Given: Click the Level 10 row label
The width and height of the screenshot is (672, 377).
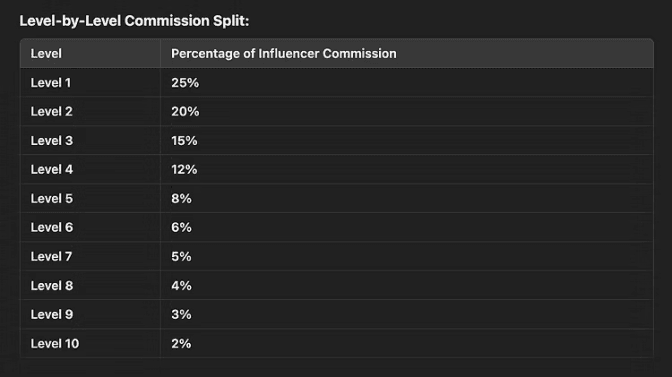Looking at the screenshot, I should 54,343.
